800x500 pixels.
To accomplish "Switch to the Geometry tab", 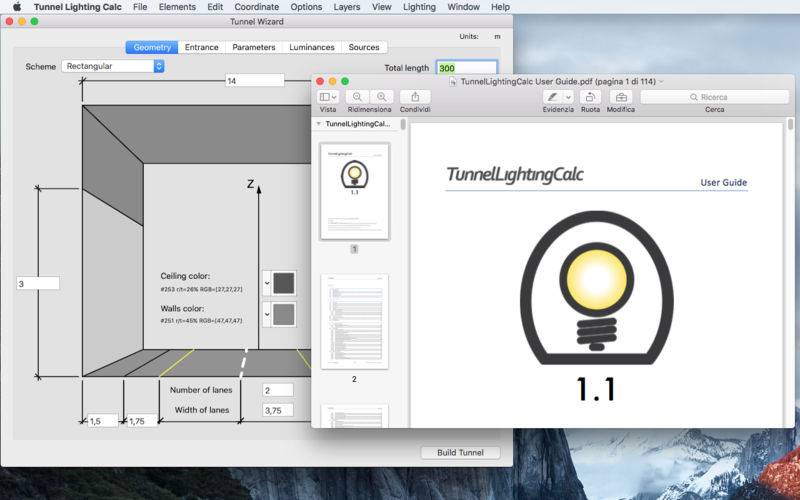I will pyautogui.click(x=152, y=47).
